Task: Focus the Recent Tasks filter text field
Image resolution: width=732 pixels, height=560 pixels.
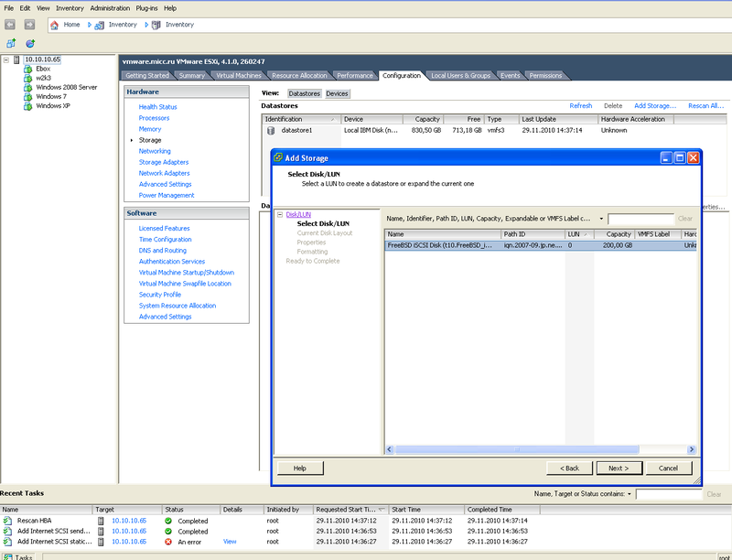Action: pos(669,494)
